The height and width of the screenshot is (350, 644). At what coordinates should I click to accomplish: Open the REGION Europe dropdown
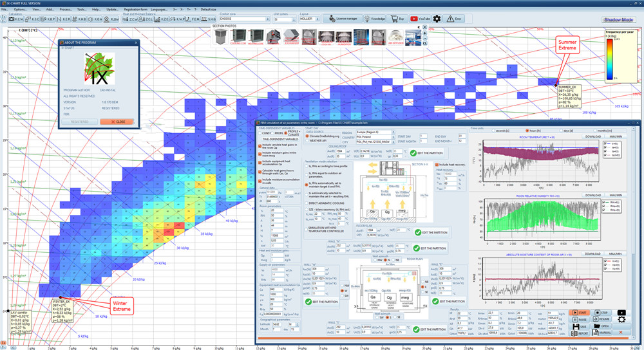pos(375,133)
